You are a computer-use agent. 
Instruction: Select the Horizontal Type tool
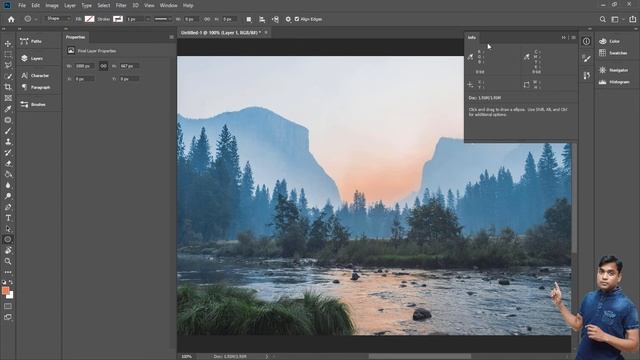(8, 218)
